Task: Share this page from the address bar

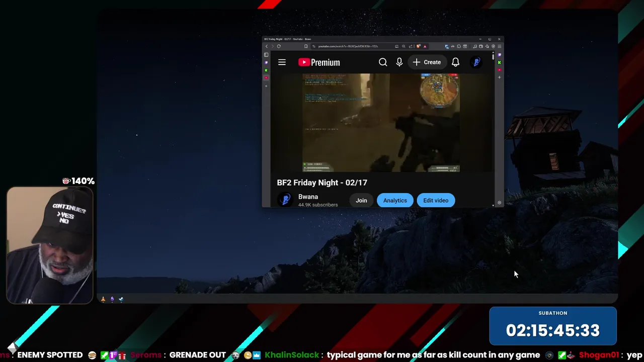Action: point(411,46)
